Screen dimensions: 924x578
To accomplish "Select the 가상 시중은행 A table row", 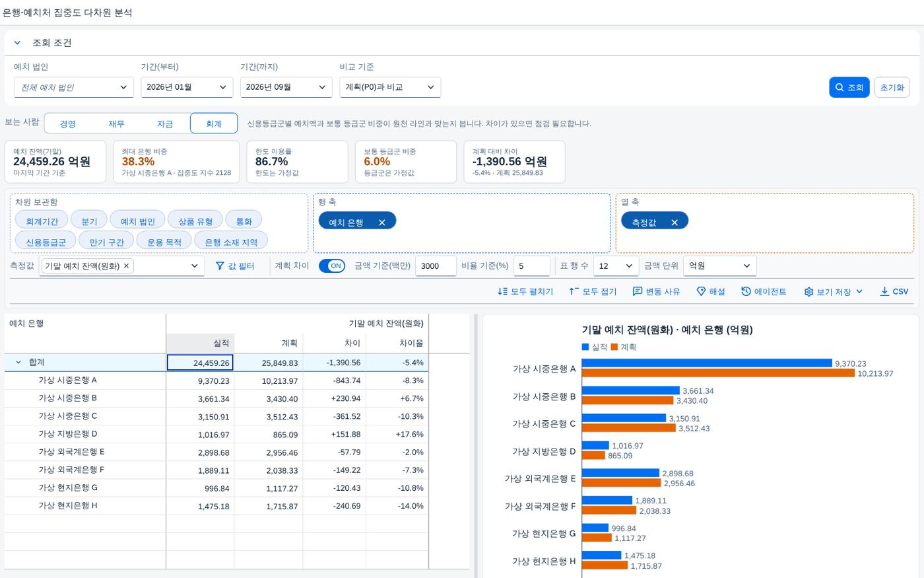I will (216, 380).
